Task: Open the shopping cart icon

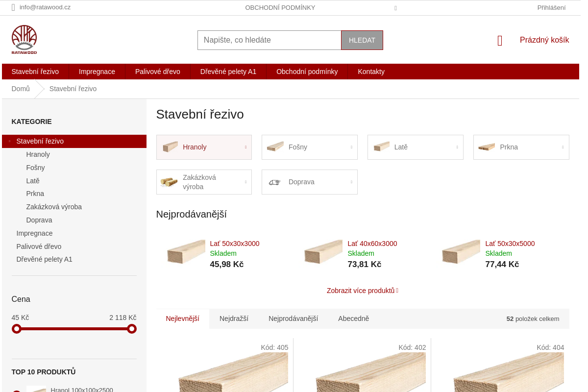Action: click(500, 41)
